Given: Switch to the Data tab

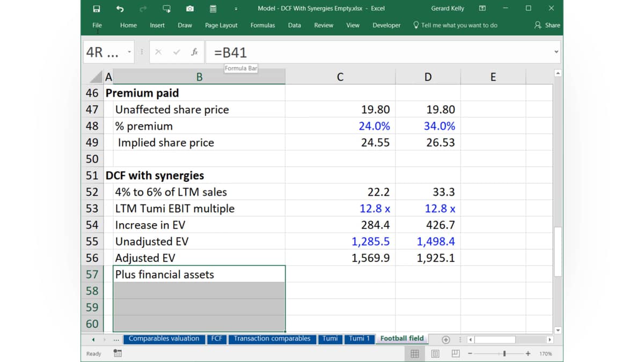Looking at the screenshot, I should (x=294, y=25).
